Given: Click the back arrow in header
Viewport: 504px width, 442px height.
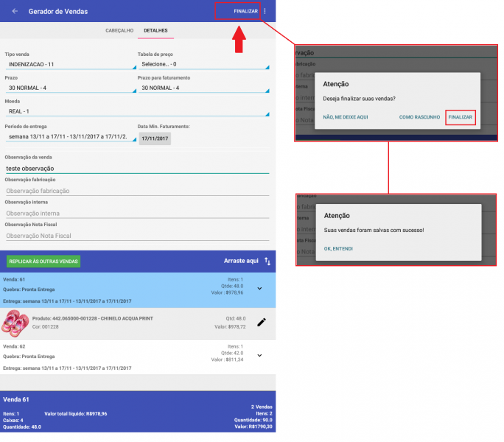Looking at the screenshot, I should point(15,11).
